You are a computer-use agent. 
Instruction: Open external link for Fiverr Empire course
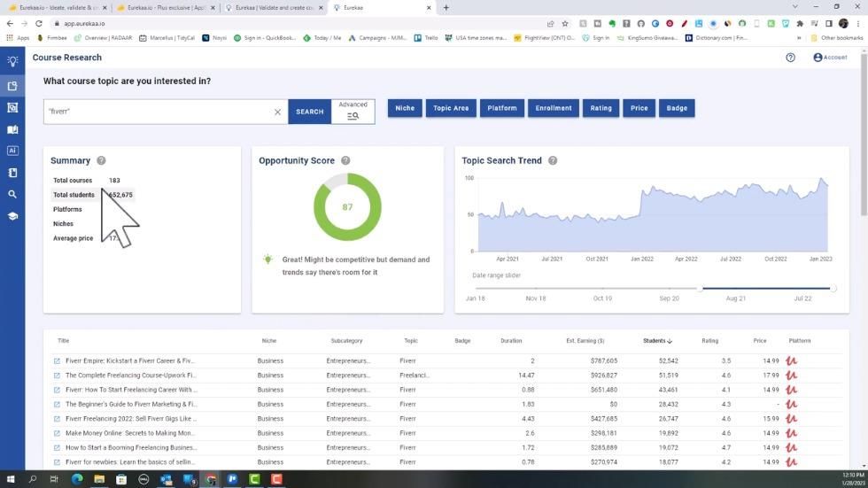57,361
